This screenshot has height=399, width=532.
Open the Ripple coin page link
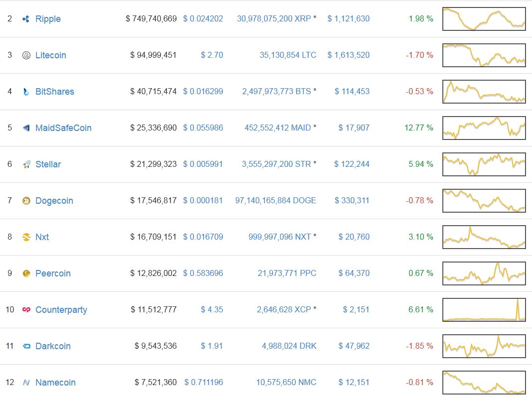click(48, 19)
